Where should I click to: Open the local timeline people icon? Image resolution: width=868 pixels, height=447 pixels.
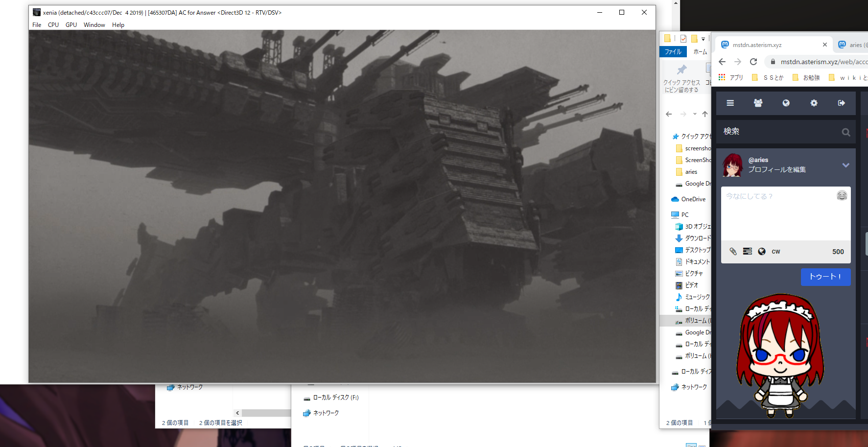[x=758, y=103]
